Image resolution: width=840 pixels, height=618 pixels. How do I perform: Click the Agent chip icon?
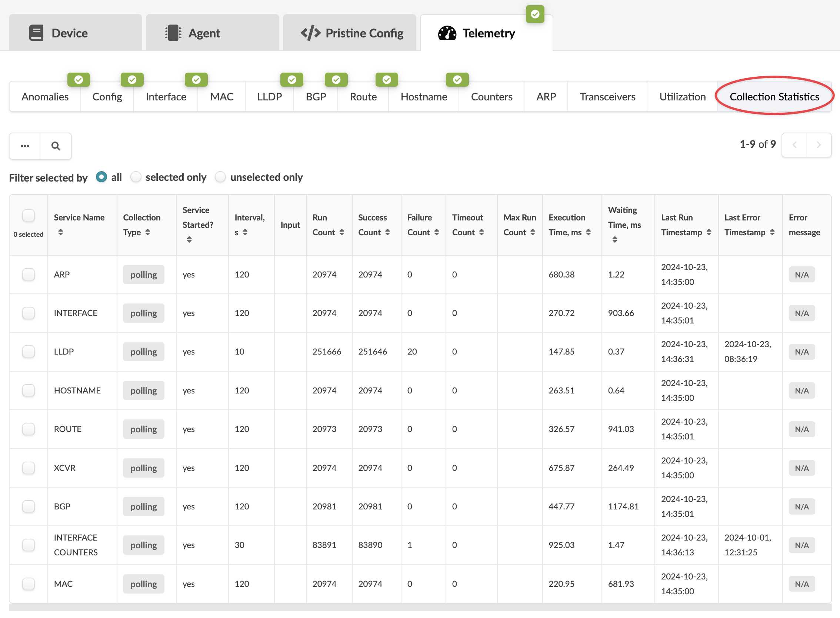(x=173, y=33)
